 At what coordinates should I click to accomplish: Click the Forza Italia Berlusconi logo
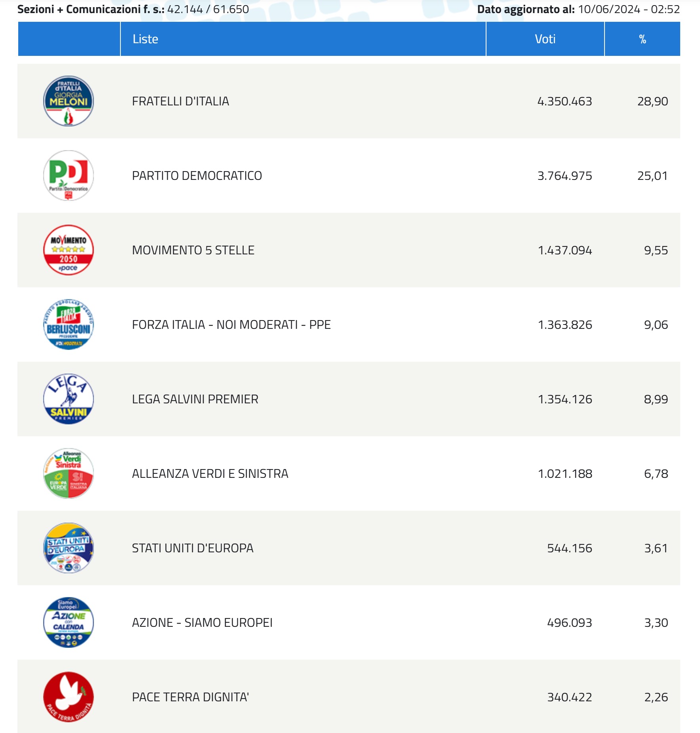point(68,325)
